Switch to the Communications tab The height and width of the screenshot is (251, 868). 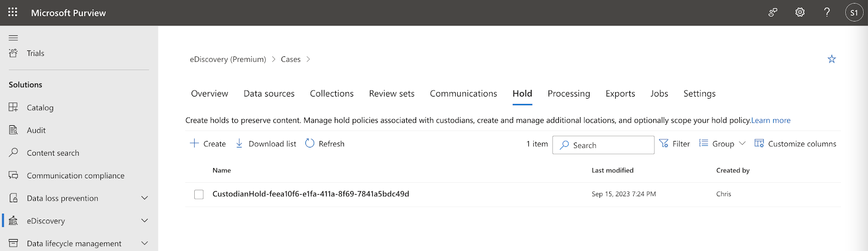(463, 94)
